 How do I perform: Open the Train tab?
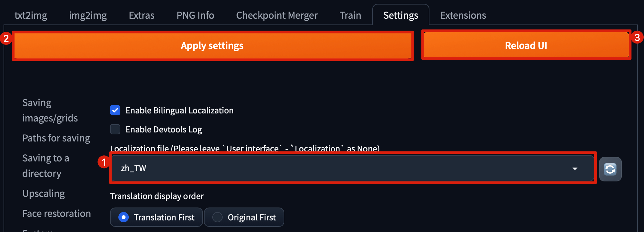coord(350,15)
